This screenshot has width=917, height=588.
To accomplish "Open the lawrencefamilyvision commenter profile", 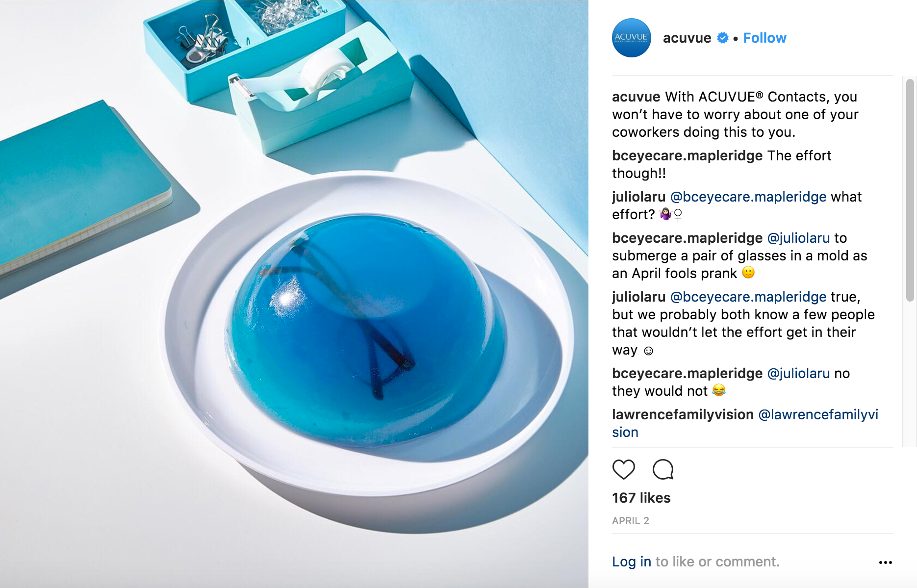I will click(683, 414).
